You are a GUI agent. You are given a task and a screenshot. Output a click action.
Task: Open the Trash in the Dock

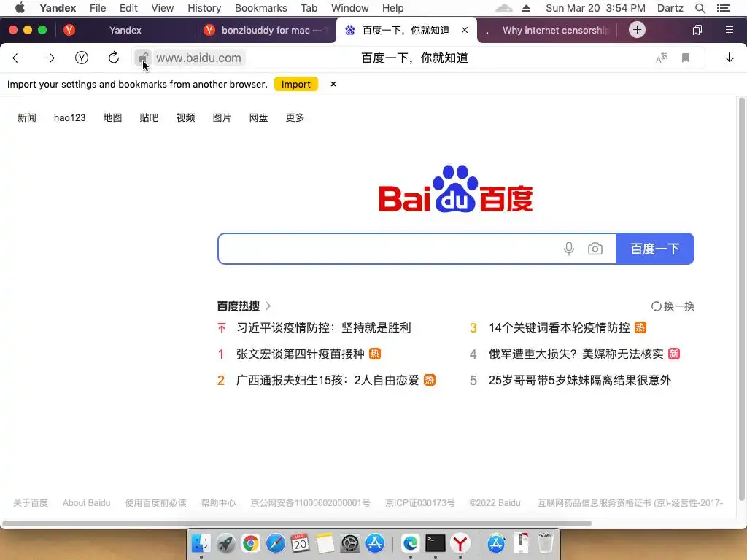[546, 543]
